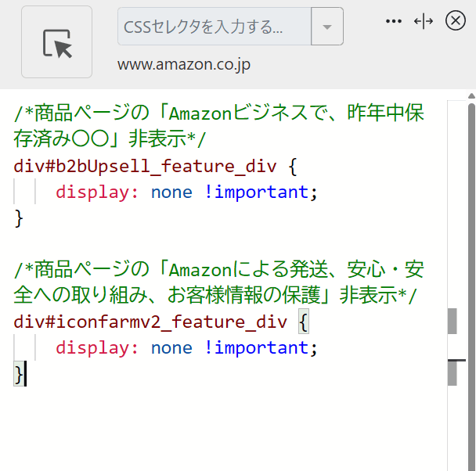Screen dimensions: 476x471
Task: Click display: none under b2bUpsell rule
Action: pyautogui.click(x=186, y=192)
